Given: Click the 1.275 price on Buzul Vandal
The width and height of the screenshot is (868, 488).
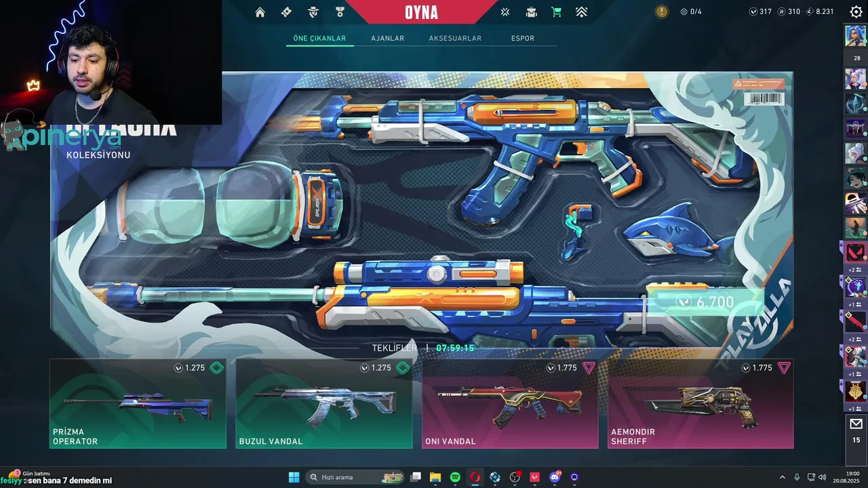Looking at the screenshot, I should pos(376,368).
